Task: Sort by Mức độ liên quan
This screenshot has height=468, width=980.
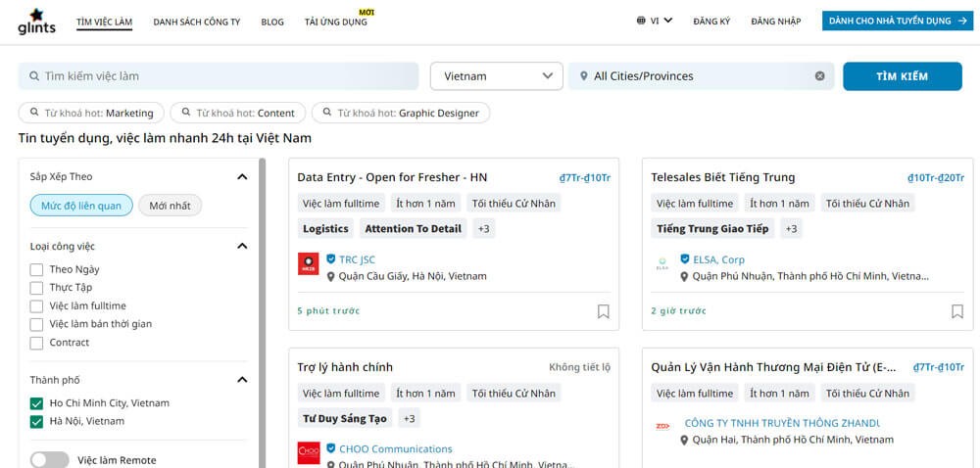Action: 81,206
